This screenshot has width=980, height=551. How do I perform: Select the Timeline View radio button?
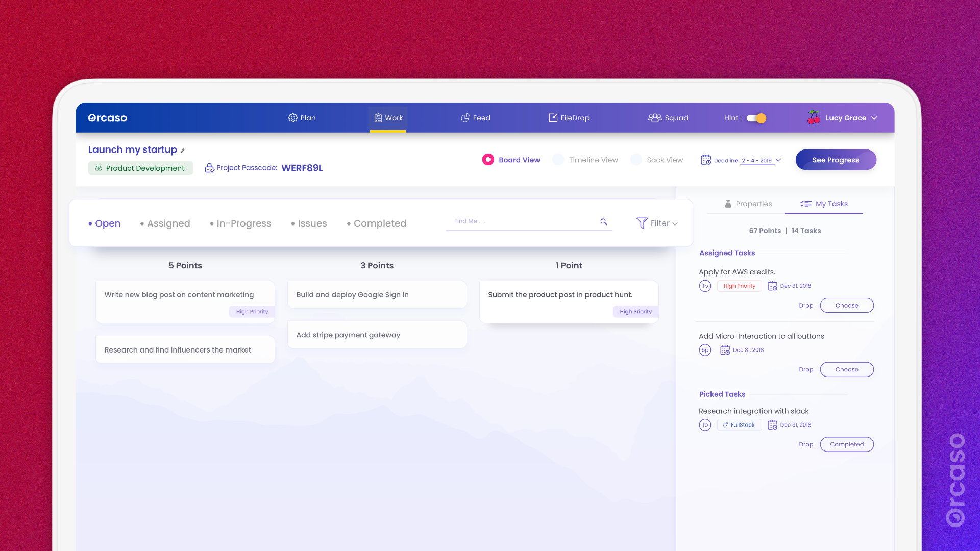pyautogui.click(x=558, y=160)
